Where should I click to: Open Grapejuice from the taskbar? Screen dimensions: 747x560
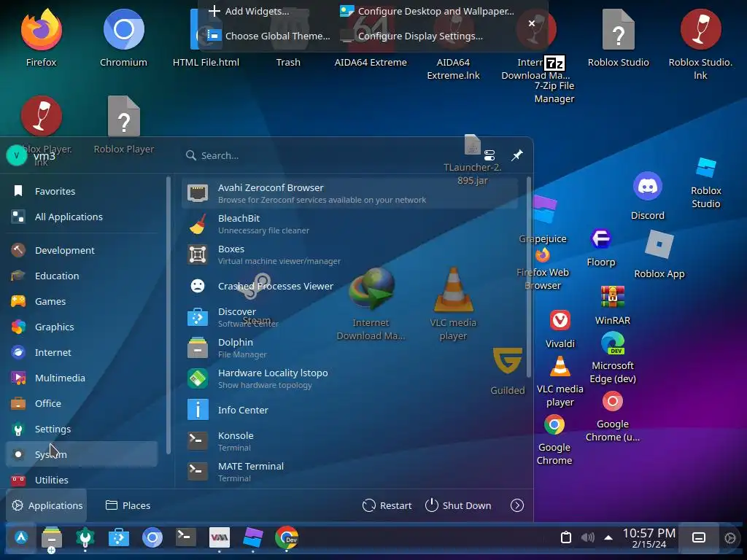point(253,537)
